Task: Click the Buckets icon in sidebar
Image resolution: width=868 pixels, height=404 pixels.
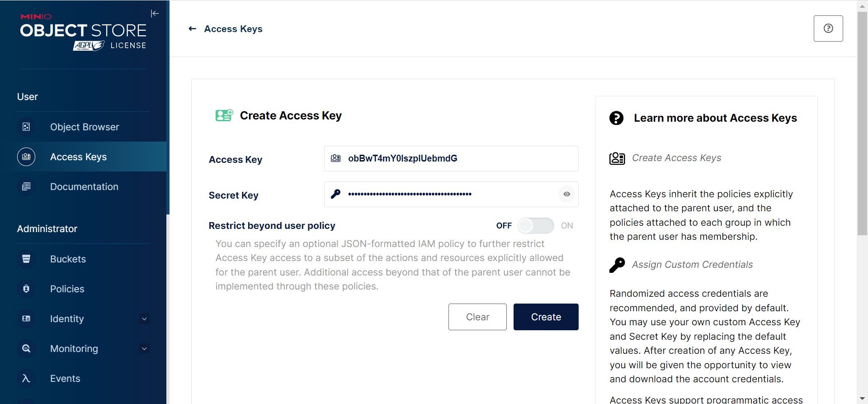Action: click(26, 259)
